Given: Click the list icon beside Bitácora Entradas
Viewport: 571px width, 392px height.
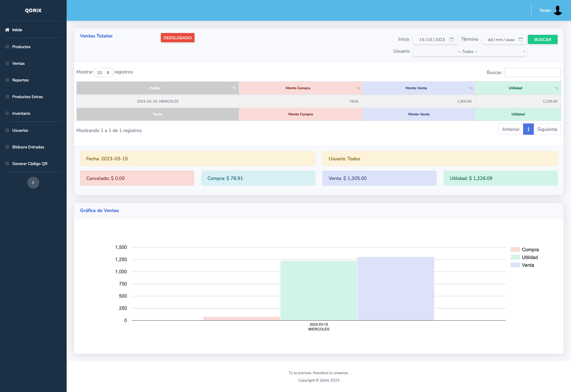Looking at the screenshot, I should click(7, 147).
